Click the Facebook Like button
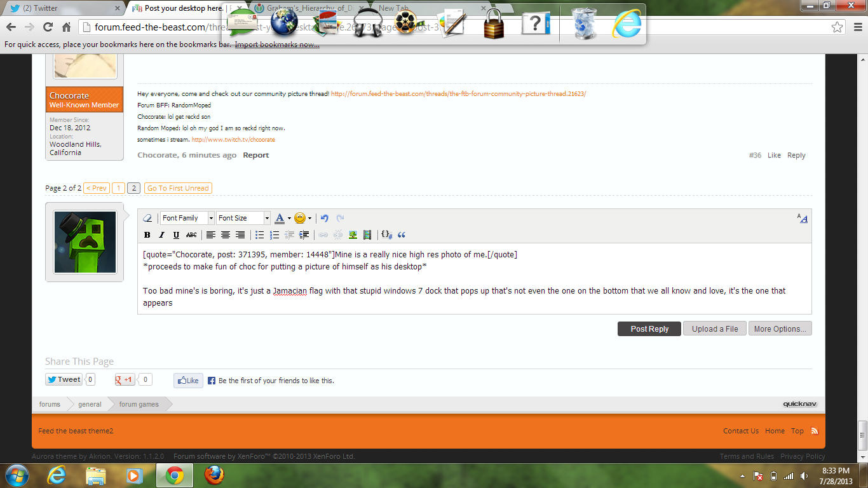 (x=188, y=381)
